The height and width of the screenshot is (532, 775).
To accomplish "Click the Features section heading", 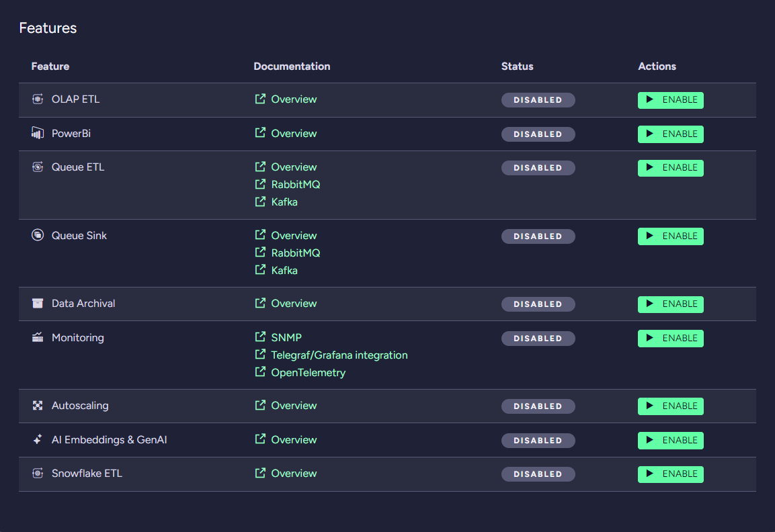I will [48, 28].
